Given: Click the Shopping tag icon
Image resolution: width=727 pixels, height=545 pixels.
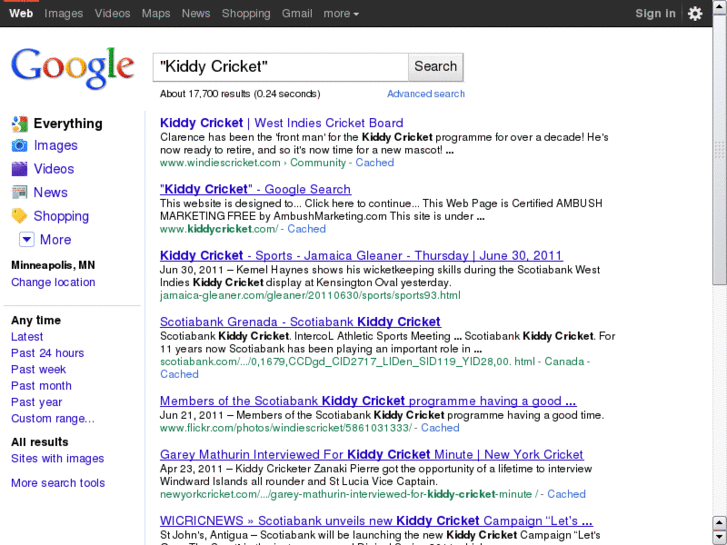Looking at the screenshot, I should click(x=19, y=216).
